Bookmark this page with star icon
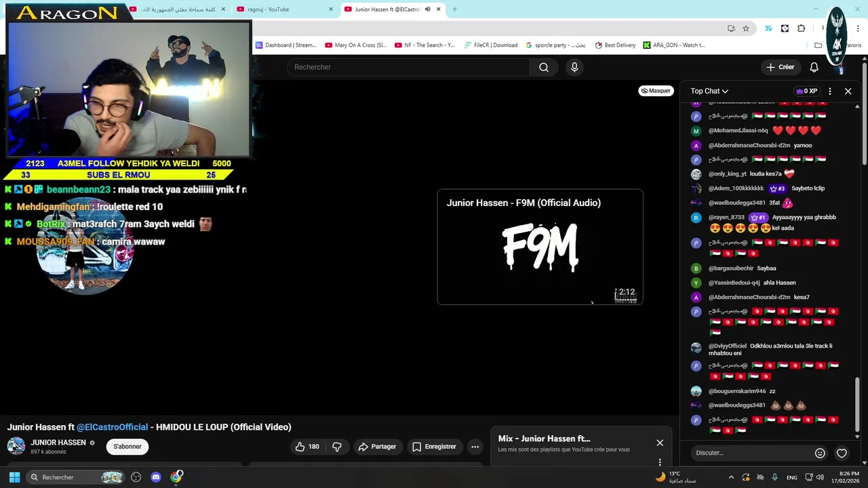The height and width of the screenshot is (488, 868). pyautogui.click(x=746, y=28)
